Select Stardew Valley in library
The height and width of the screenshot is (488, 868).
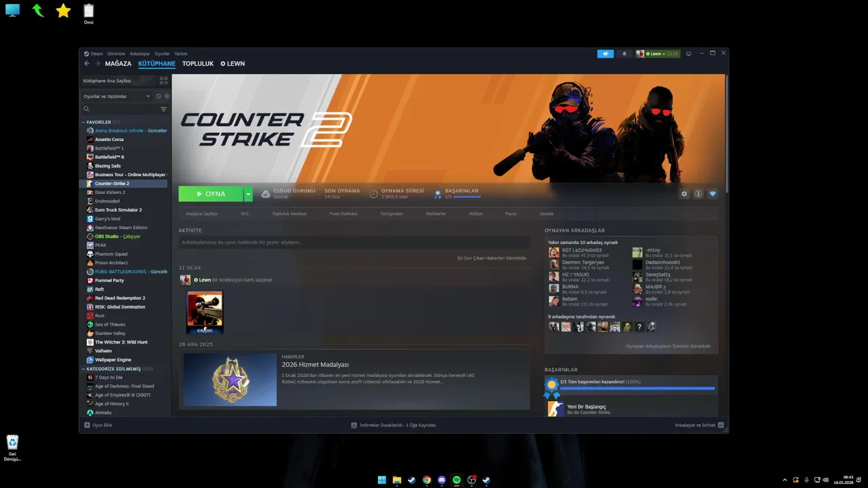111,333
